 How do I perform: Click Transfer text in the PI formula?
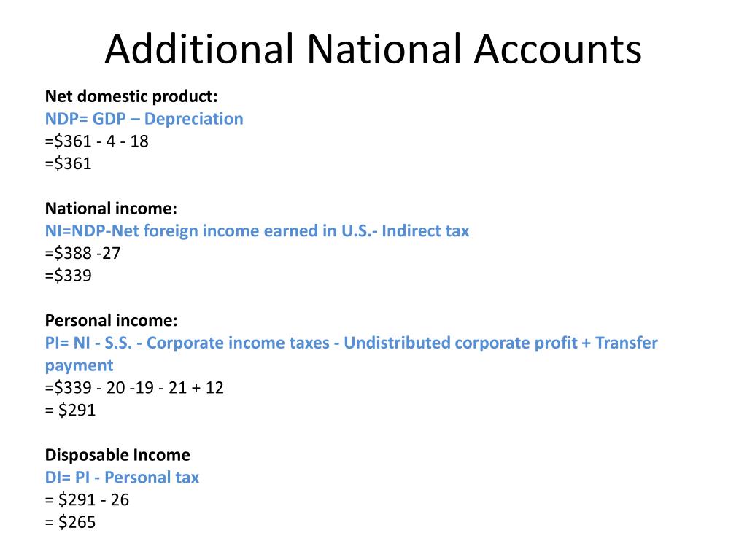[627, 343]
